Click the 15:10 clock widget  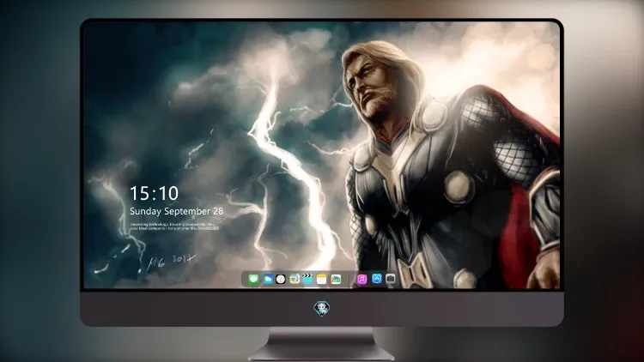pyautogui.click(x=154, y=193)
